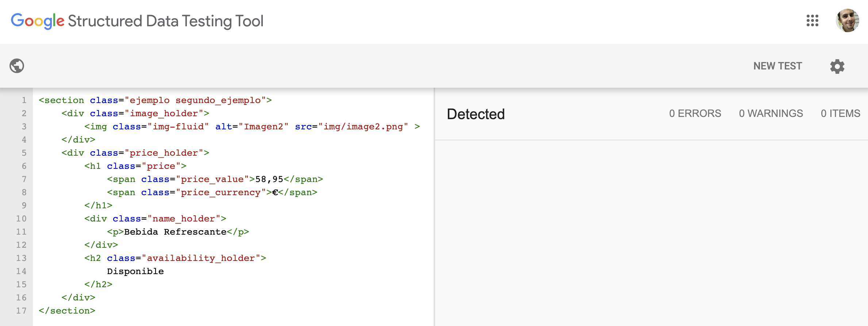The width and height of the screenshot is (868, 326).
Task: Click line number 16 in the gutter
Action: pyautogui.click(x=21, y=297)
